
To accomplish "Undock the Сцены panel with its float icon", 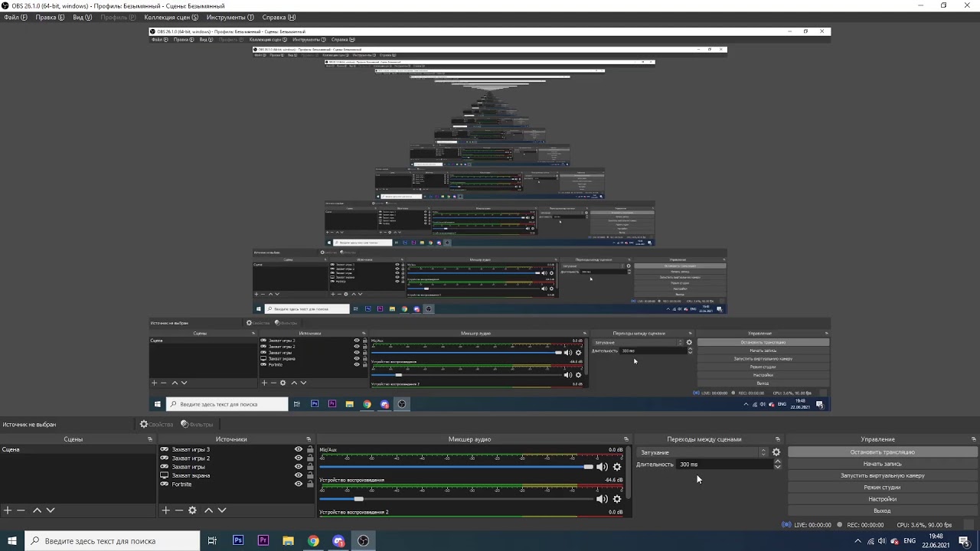I will (150, 439).
